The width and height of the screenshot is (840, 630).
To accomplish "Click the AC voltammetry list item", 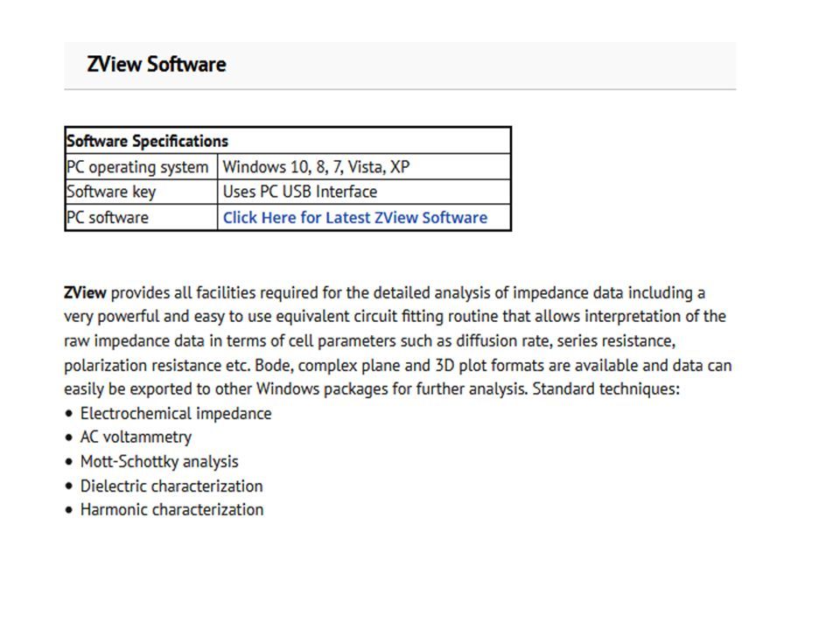I will [136, 437].
